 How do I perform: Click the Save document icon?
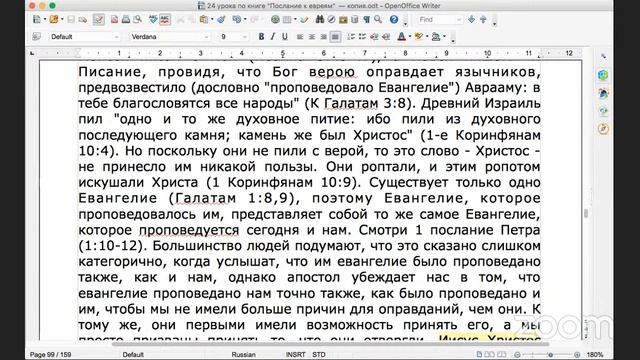tap(71, 19)
